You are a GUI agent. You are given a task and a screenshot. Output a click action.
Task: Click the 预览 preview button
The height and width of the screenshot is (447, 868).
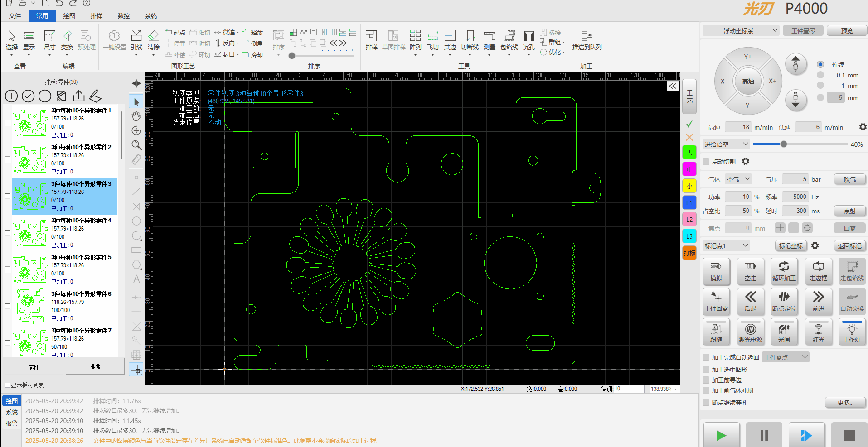pos(847,31)
